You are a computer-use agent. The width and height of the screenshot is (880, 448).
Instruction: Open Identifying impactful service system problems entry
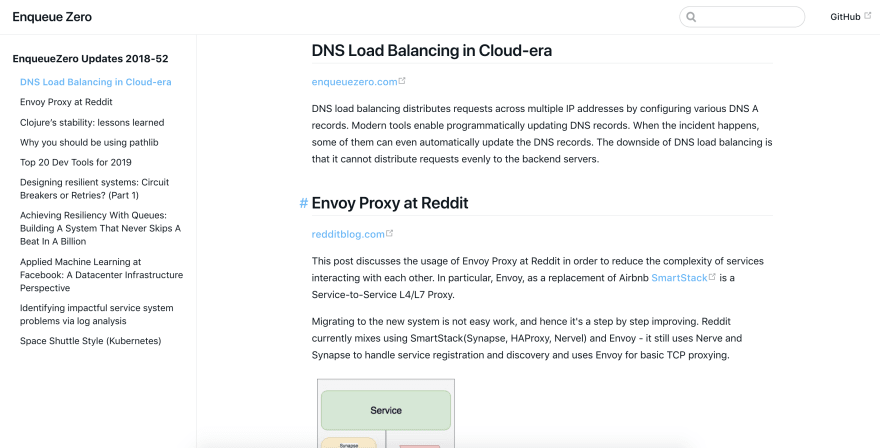[97, 314]
